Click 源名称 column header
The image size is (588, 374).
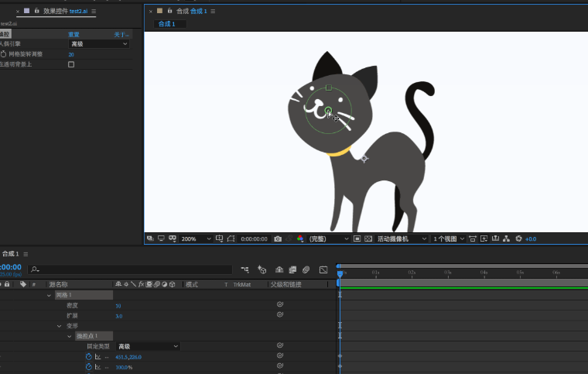click(x=58, y=285)
